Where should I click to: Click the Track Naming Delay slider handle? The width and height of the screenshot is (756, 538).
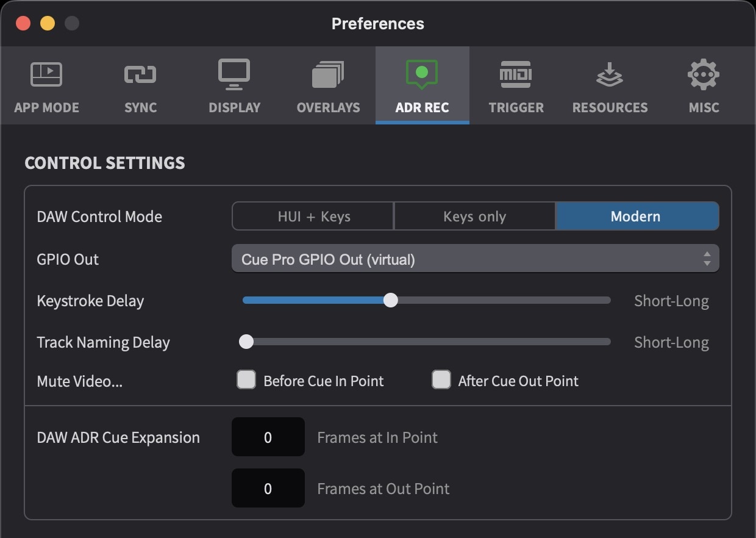pos(246,342)
